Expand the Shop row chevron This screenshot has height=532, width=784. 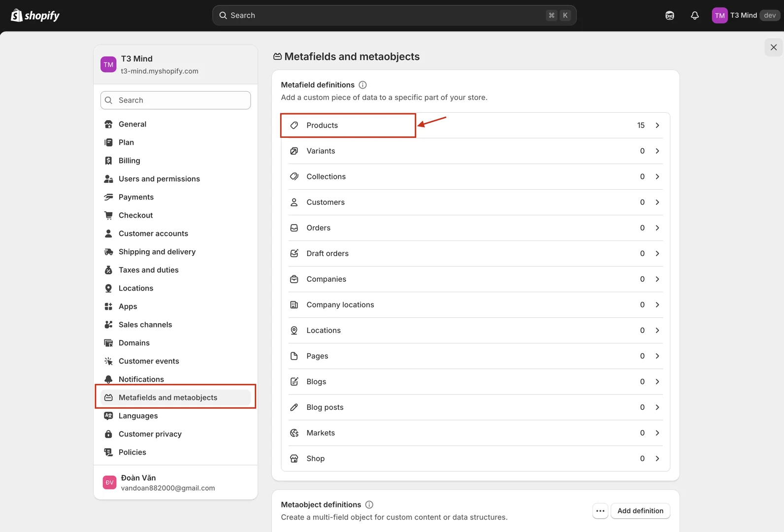point(657,458)
